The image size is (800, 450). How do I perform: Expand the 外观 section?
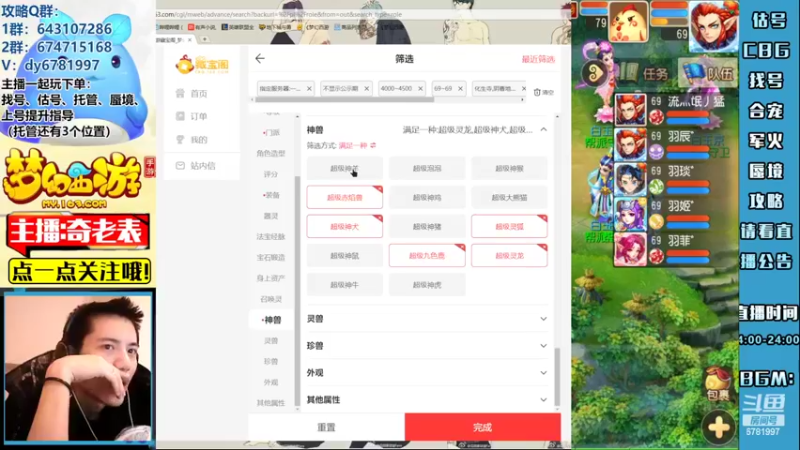tap(427, 373)
